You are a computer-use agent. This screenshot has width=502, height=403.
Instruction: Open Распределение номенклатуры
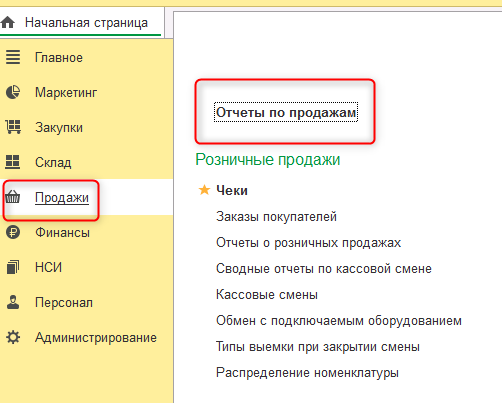pyautogui.click(x=307, y=373)
